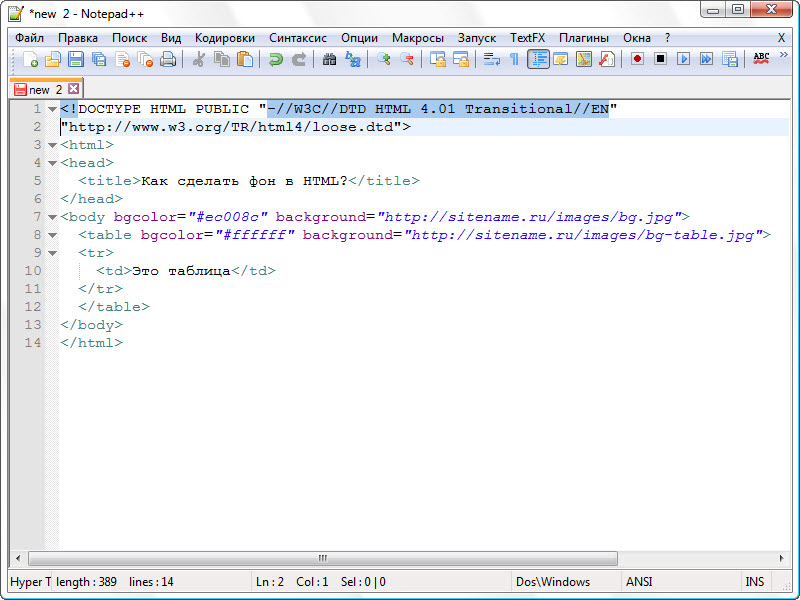Start macro recording with red circle button
The height and width of the screenshot is (600, 800).
click(637, 60)
